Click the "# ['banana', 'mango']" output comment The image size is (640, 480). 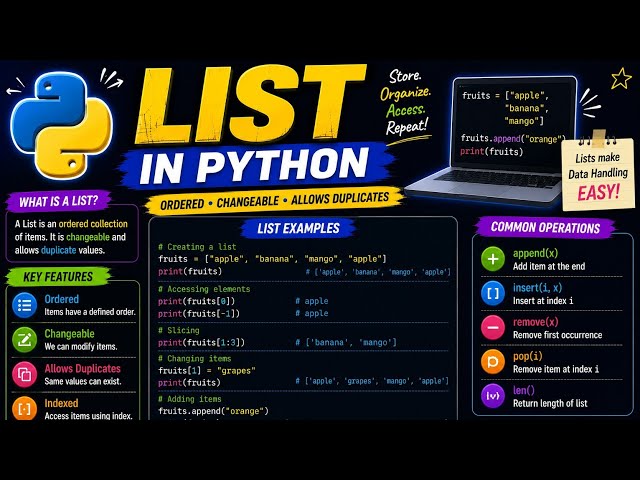346,342
